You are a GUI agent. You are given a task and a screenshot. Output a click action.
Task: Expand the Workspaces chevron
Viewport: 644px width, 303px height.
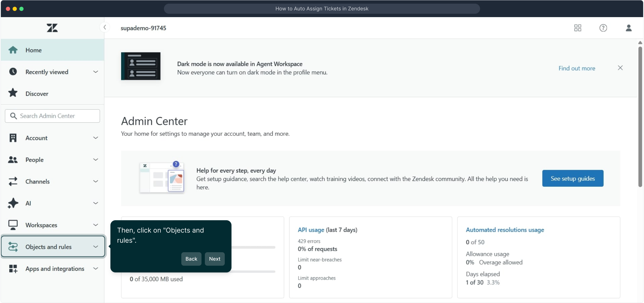click(x=96, y=225)
